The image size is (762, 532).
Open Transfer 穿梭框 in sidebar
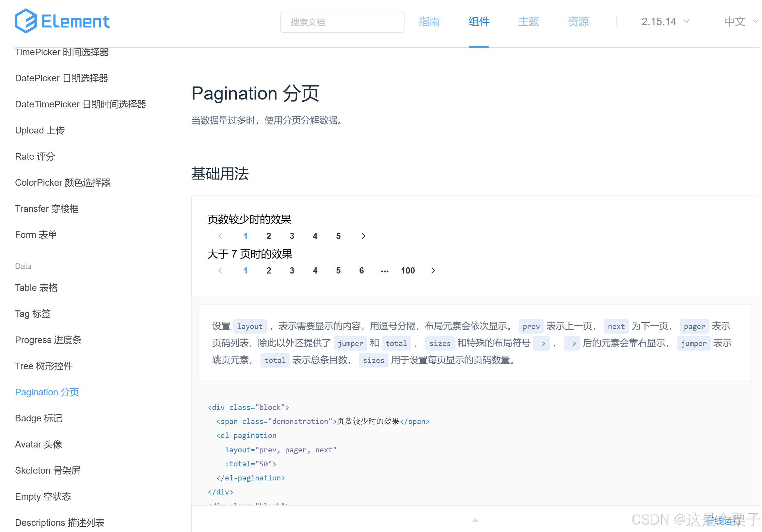[x=47, y=209]
